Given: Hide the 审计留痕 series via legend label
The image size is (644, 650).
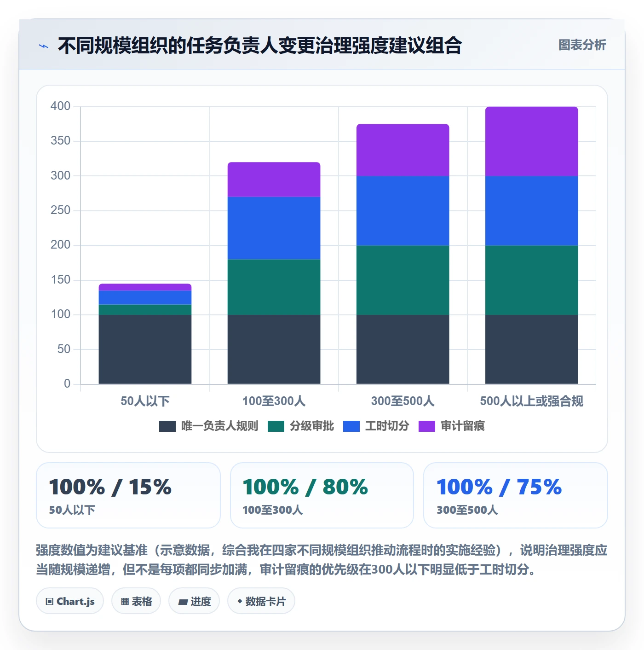Looking at the screenshot, I should (x=462, y=426).
